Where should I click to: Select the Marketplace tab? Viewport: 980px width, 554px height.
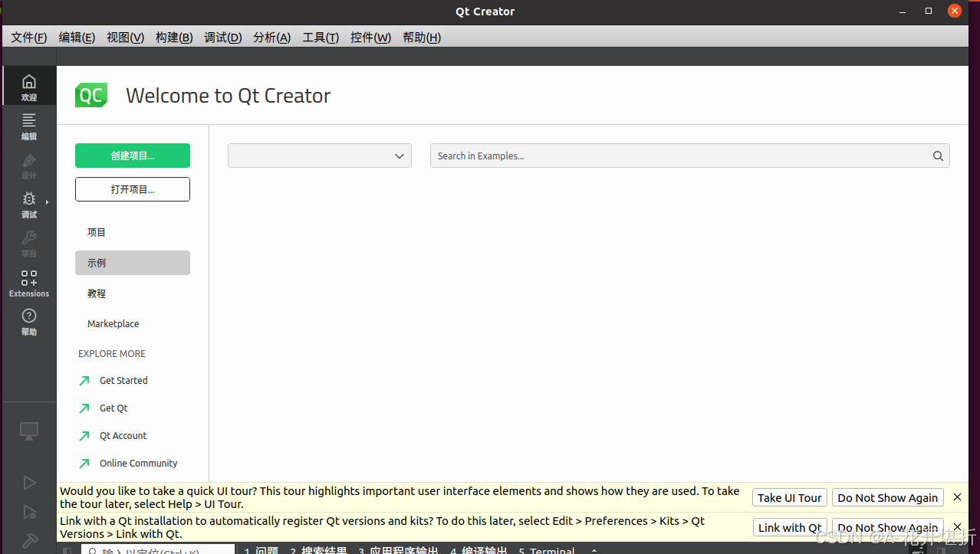click(x=133, y=324)
